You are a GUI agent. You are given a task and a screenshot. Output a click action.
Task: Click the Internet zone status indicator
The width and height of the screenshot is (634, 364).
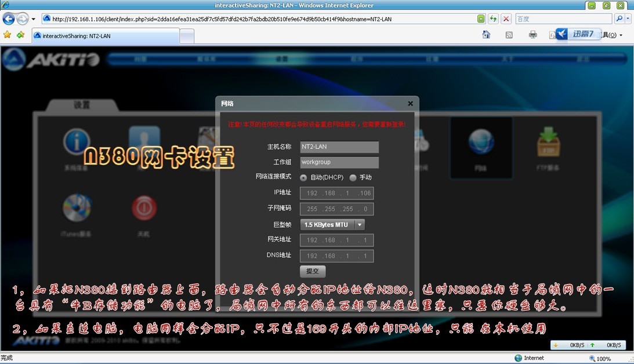point(529,358)
